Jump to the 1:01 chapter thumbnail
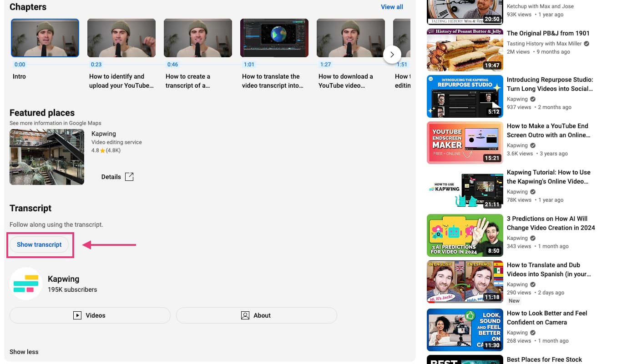Viewport: 622px width, 364px height. [274, 38]
